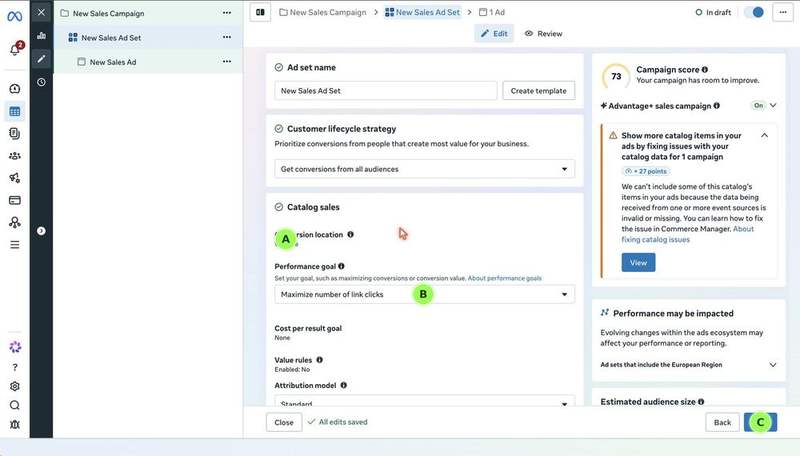Viewport: 800px width, 456px height.
Task: Click the search magnifier icon in sidebar
Action: coord(15,405)
